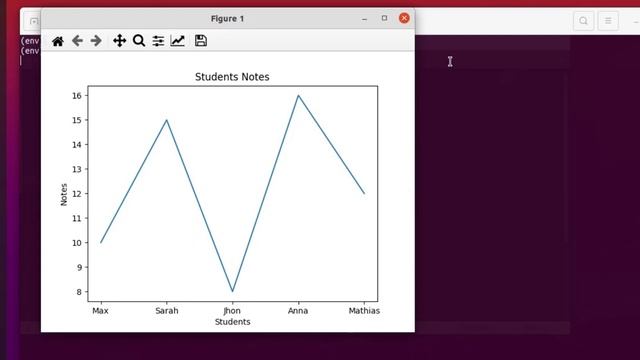Maximize the Figure 1 window

click(x=384, y=18)
